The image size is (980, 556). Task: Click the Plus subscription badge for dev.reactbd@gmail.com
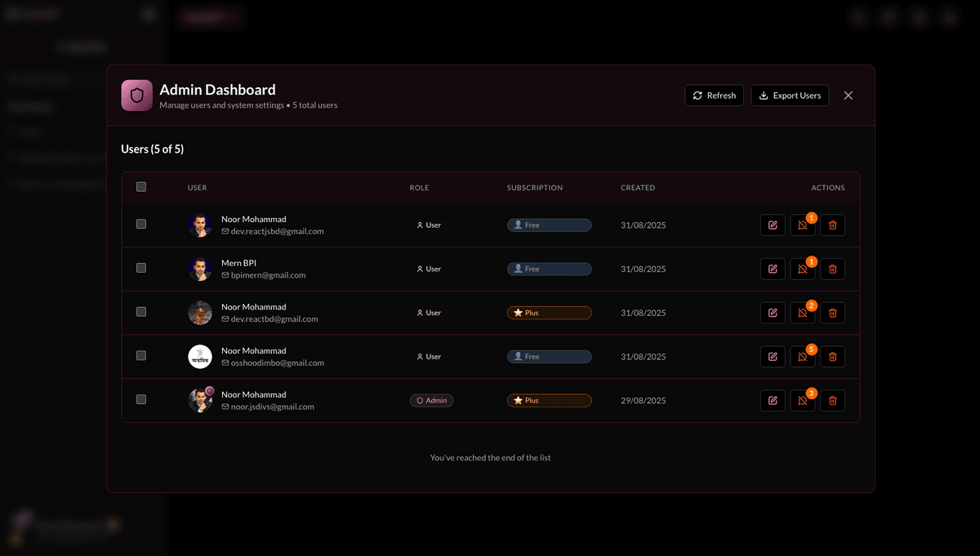(x=549, y=313)
